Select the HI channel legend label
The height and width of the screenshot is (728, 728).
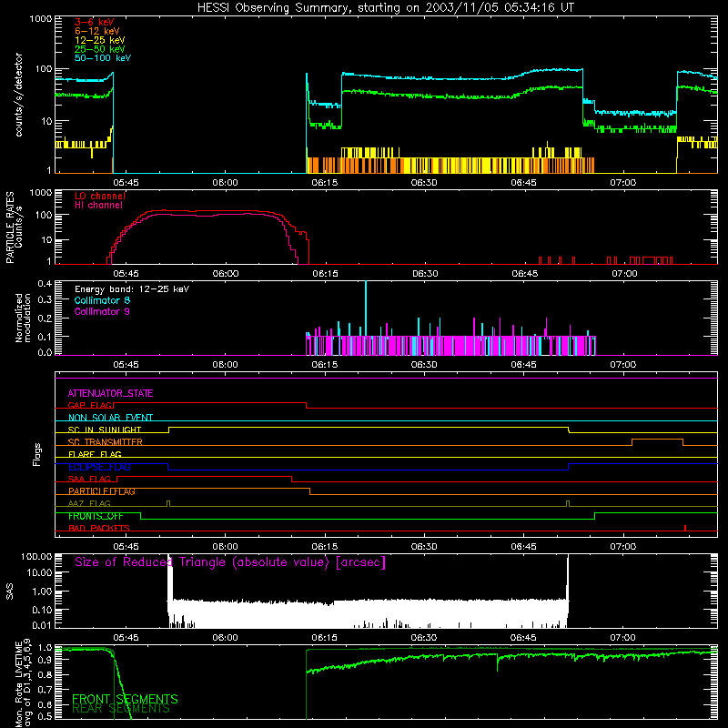tap(98, 205)
